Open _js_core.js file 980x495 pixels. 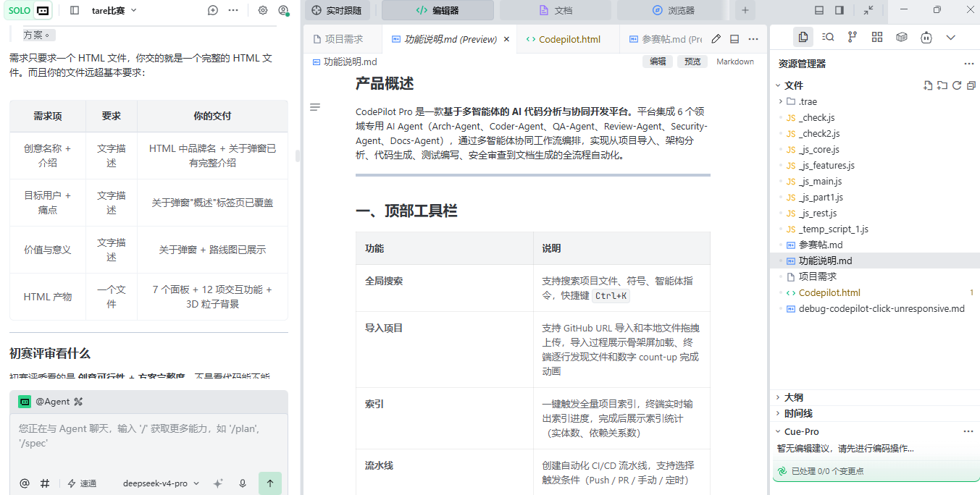tap(875, 149)
